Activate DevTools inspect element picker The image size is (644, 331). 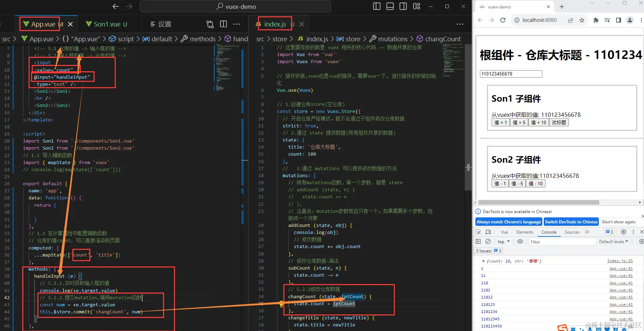click(x=478, y=232)
